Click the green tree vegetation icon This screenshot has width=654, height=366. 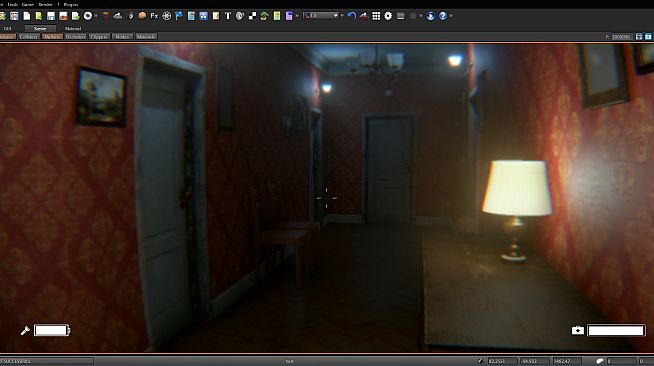pos(264,16)
